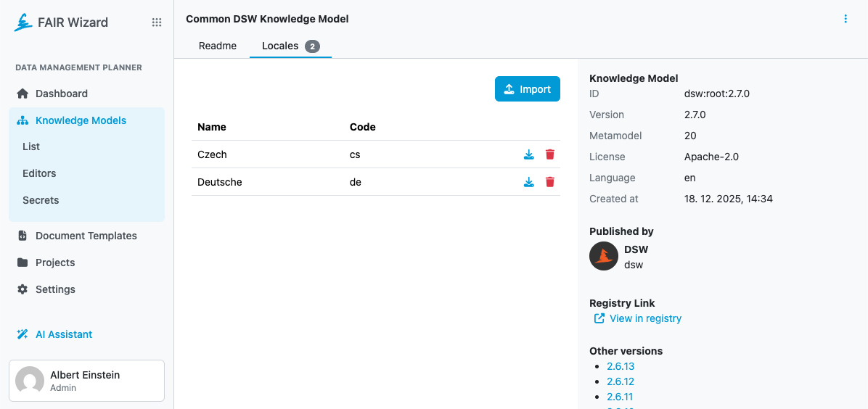Go to Knowledge Models List
Viewport: 868px width, 409px height.
pyautogui.click(x=31, y=146)
